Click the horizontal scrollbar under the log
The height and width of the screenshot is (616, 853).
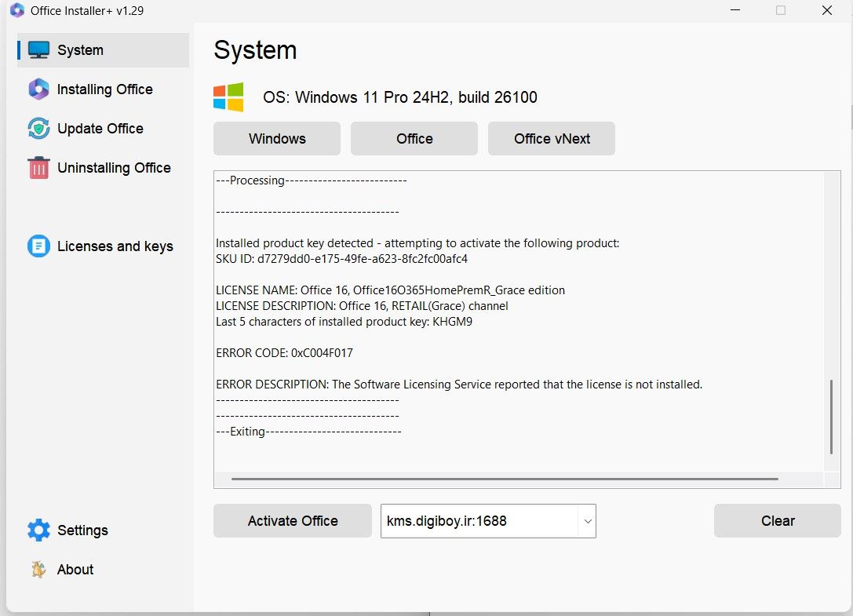point(505,479)
